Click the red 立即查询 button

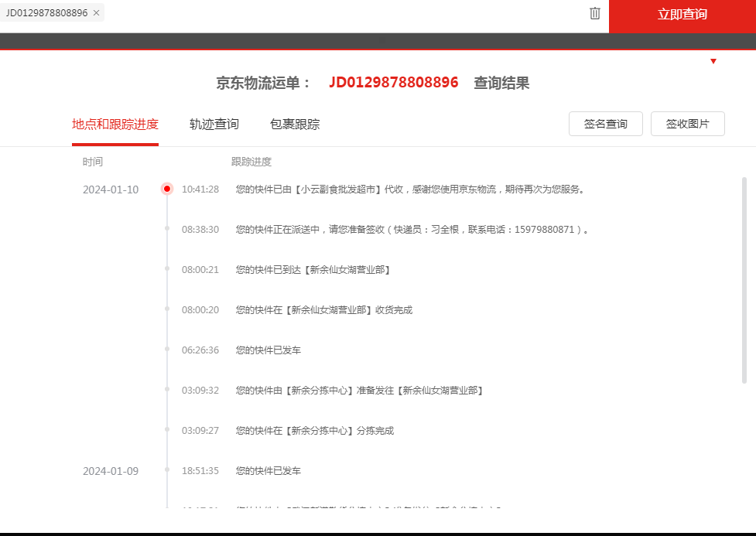point(682,16)
